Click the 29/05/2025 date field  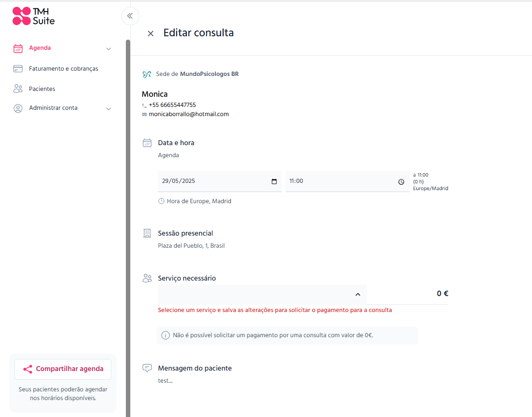(219, 181)
